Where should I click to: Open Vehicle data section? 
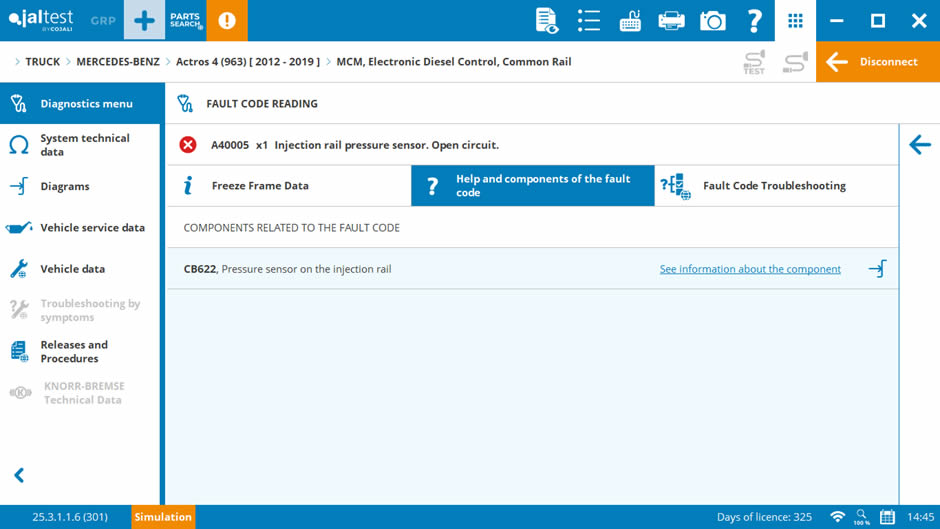(80, 269)
